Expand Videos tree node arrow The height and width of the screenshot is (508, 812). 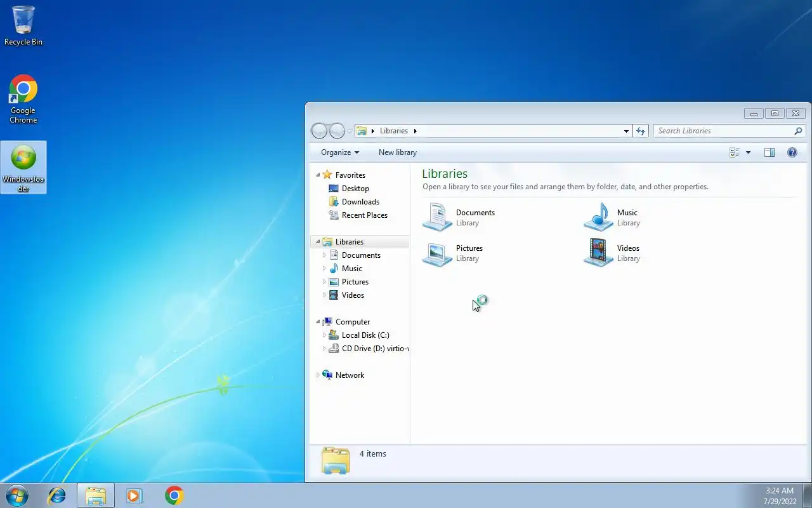pos(324,295)
